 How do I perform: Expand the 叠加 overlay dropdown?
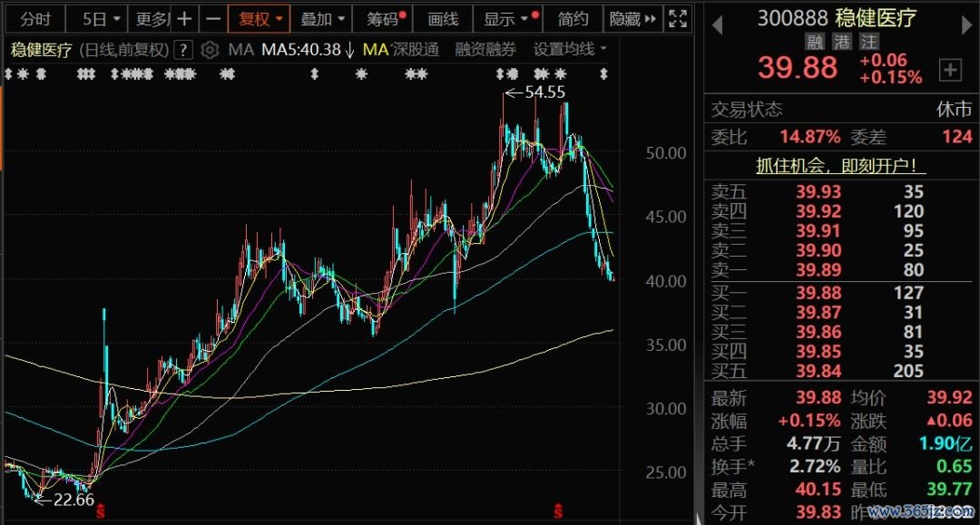322,19
